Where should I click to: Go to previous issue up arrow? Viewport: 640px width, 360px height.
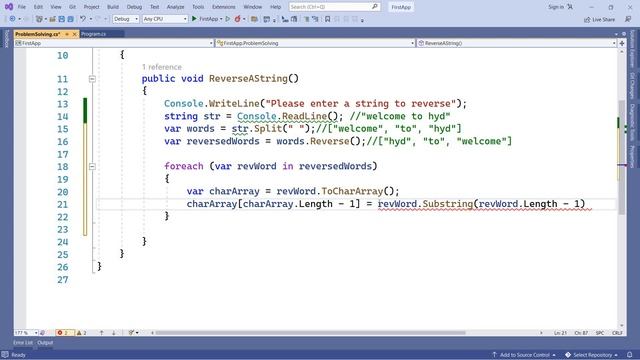(x=102, y=333)
